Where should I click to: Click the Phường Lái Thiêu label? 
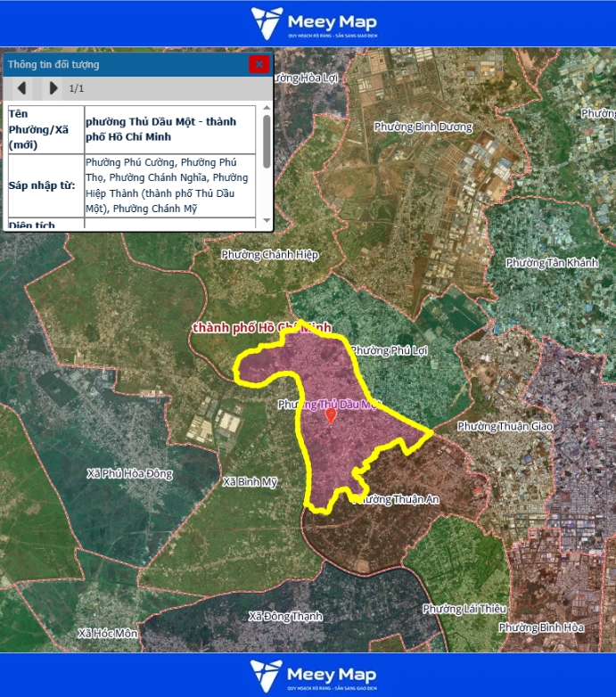tap(464, 609)
